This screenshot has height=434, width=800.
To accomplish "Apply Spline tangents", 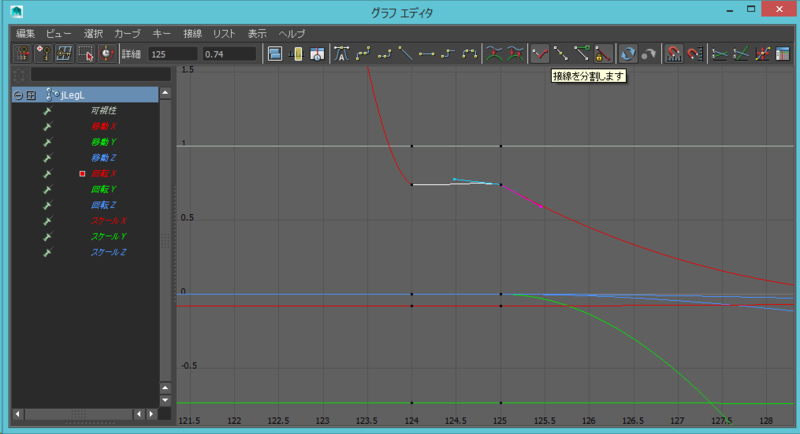I will tap(363, 54).
